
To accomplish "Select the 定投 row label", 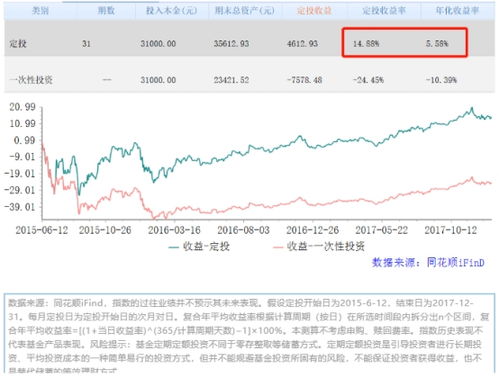I will [x=18, y=44].
